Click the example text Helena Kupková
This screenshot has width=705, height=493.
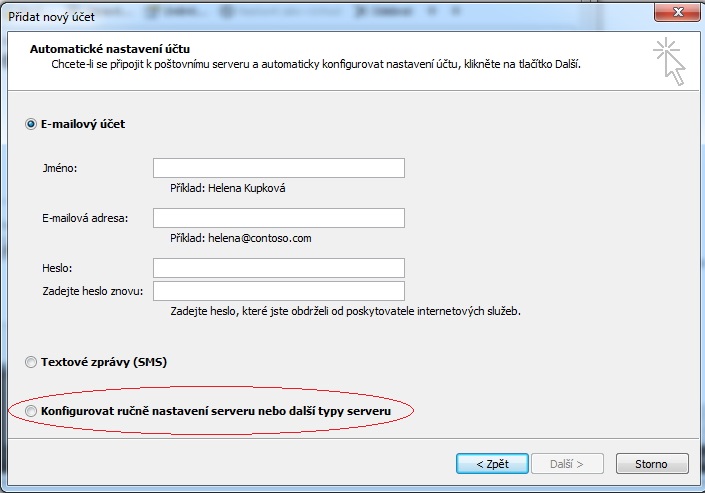click(246, 188)
